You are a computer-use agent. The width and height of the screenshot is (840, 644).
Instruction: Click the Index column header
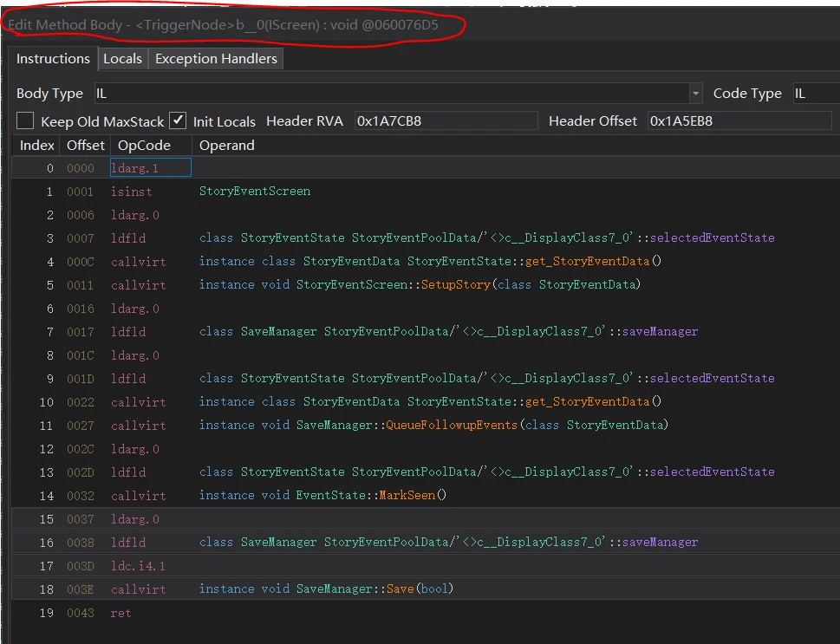point(36,146)
